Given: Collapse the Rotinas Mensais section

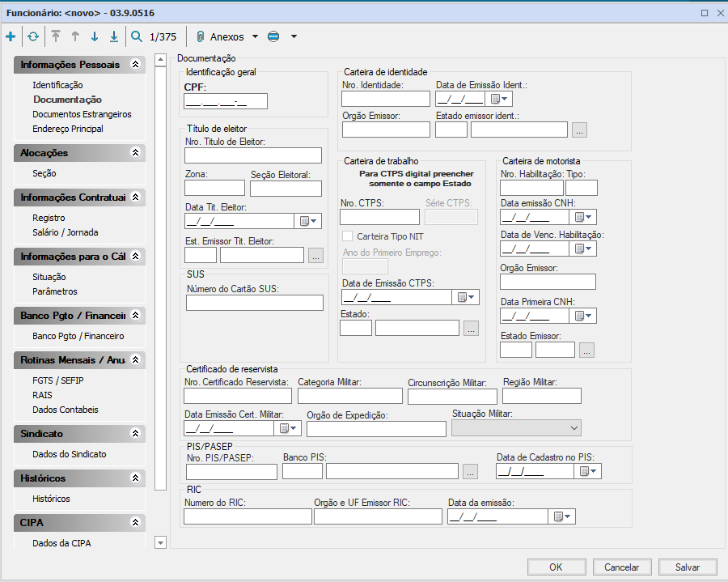Looking at the screenshot, I should 135,359.
